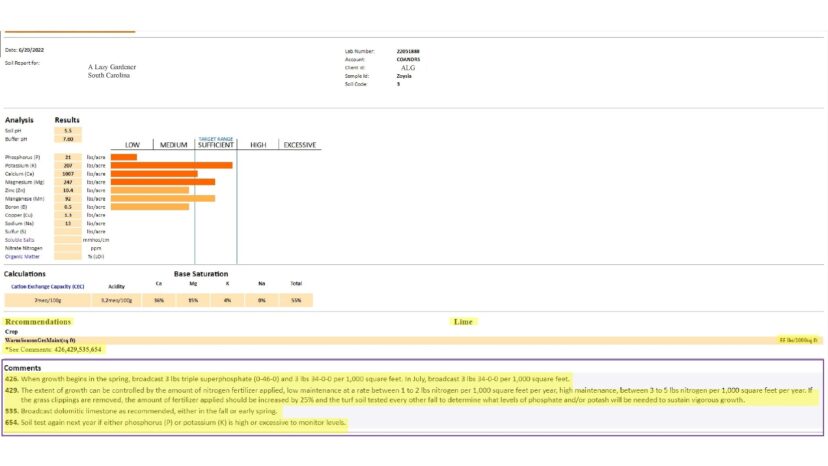Click the highlighted Lime heading
828x466 pixels.
click(x=463, y=322)
